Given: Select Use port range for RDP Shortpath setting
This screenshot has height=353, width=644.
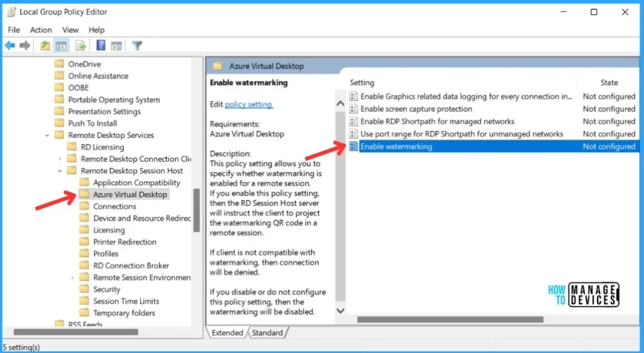Looking at the screenshot, I should tap(462, 134).
